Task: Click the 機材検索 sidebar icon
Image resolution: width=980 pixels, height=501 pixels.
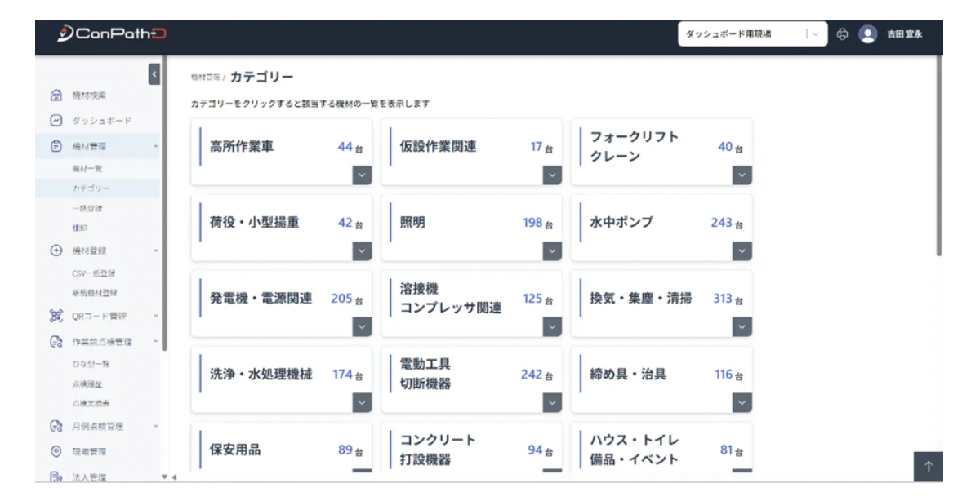Action: (56, 95)
